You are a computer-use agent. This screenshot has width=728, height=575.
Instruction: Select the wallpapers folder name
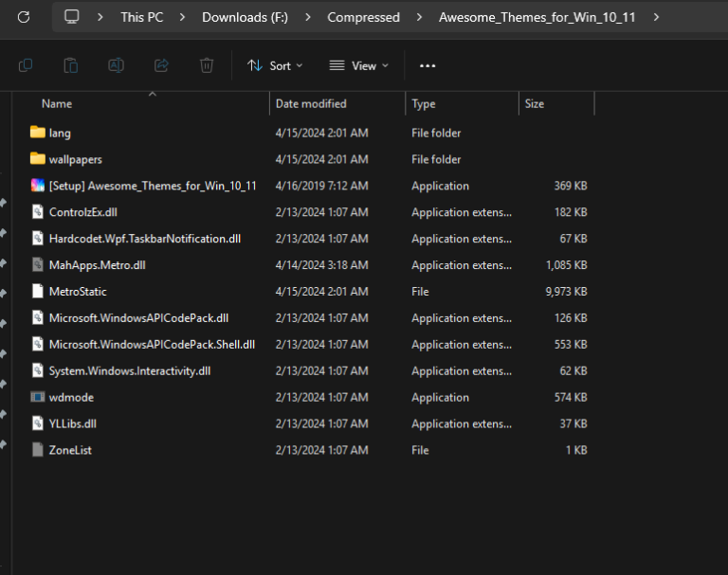point(76,160)
